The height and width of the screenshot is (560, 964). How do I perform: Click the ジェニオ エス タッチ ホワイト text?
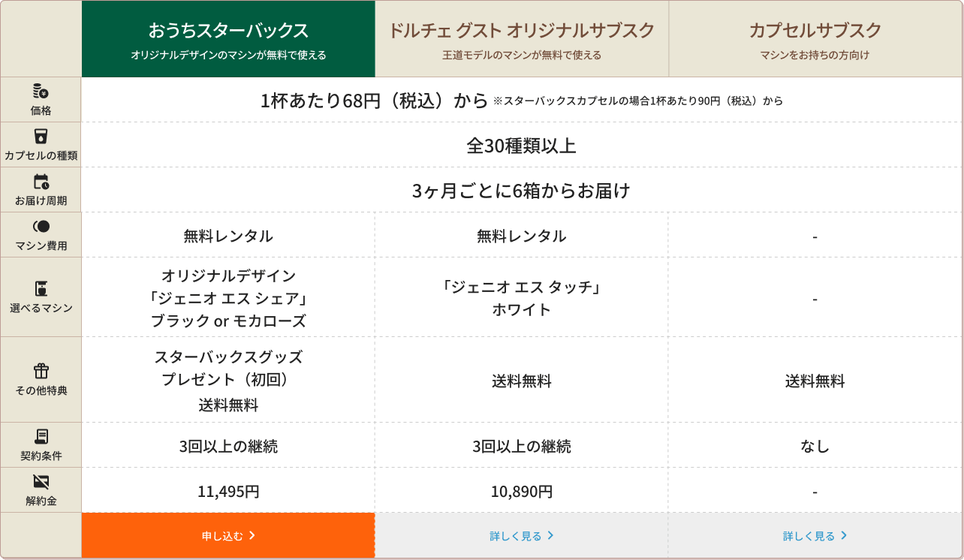tap(522, 298)
